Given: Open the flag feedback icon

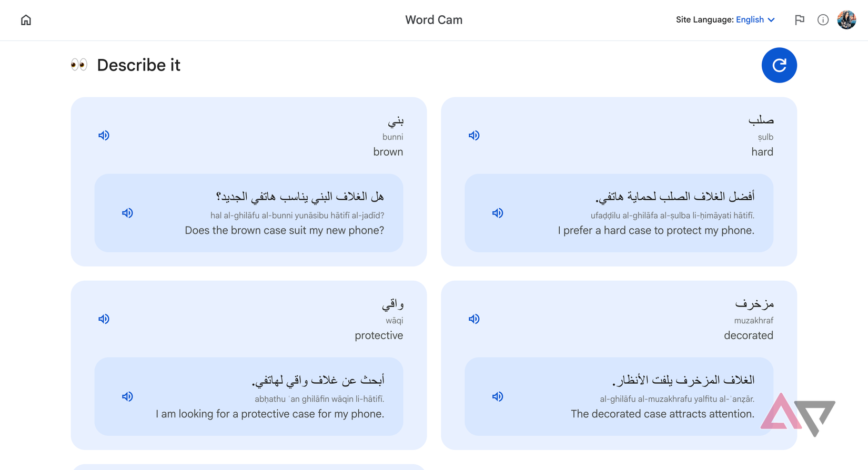Looking at the screenshot, I should 800,19.
